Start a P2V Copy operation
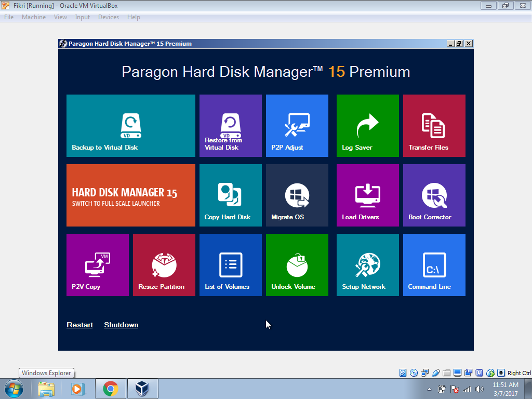The width and height of the screenshot is (532, 399). tap(97, 264)
